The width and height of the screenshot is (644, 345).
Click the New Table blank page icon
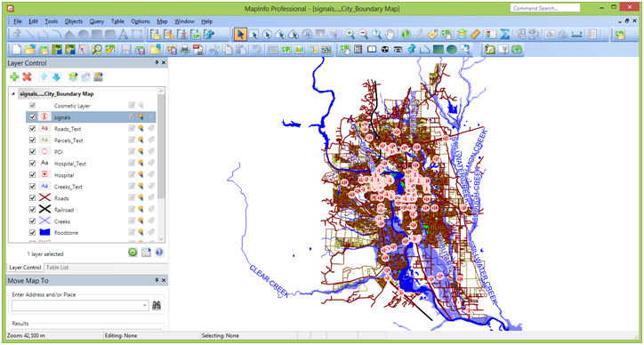tap(16, 49)
